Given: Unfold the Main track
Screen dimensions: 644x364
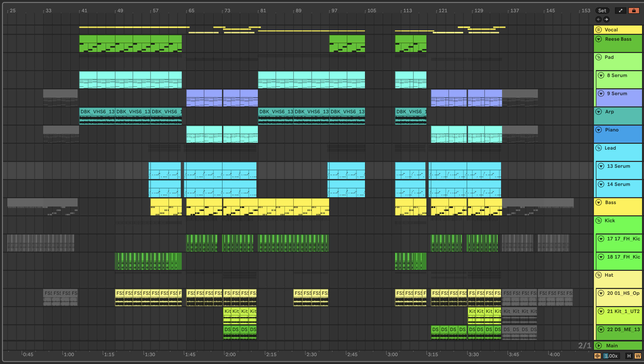Looking at the screenshot, I should [x=599, y=346].
